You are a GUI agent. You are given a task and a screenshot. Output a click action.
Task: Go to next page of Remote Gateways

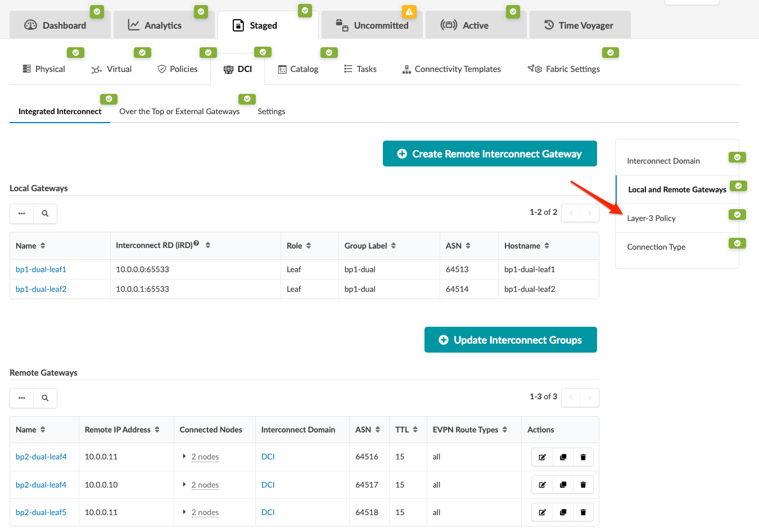[589, 398]
